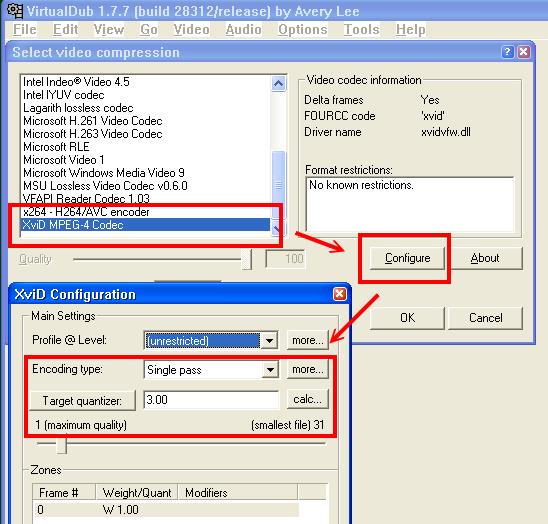Image resolution: width=548 pixels, height=524 pixels.
Task: Close the XviD Configuration window
Action: (x=339, y=294)
